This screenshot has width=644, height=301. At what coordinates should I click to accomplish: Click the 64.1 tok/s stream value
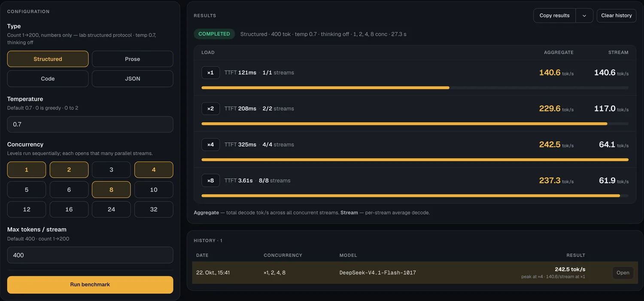pyautogui.click(x=614, y=145)
